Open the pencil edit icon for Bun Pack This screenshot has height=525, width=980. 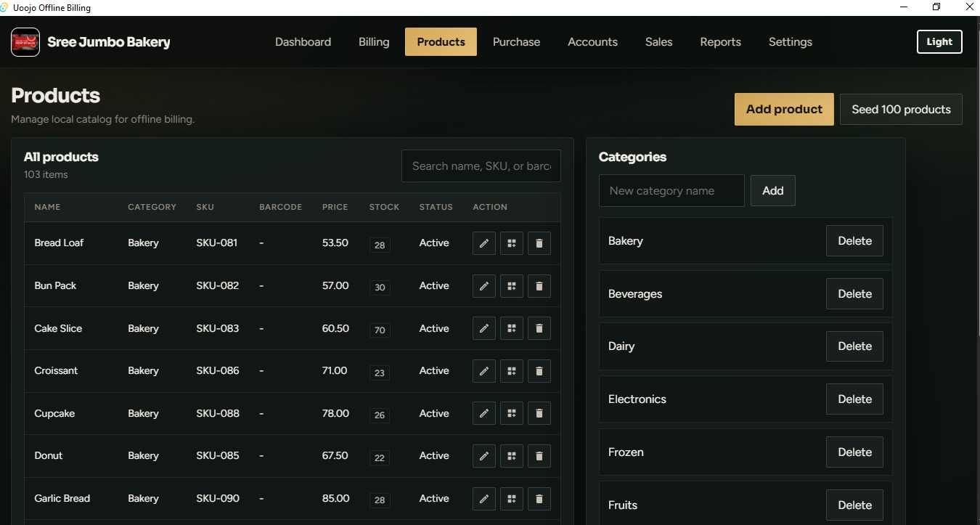click(x=484, y=286)
